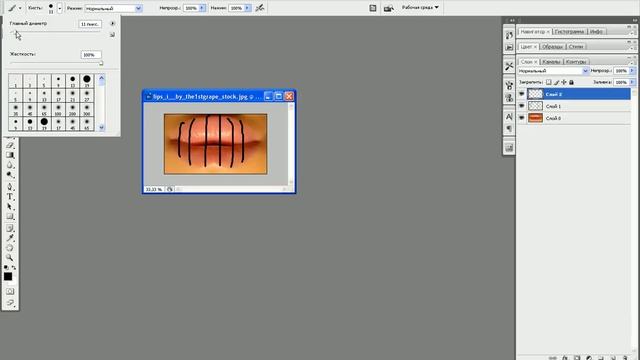Open brush picker flyout menu arrow
This screenshot has height=360, width=640.
coord(112,24)
